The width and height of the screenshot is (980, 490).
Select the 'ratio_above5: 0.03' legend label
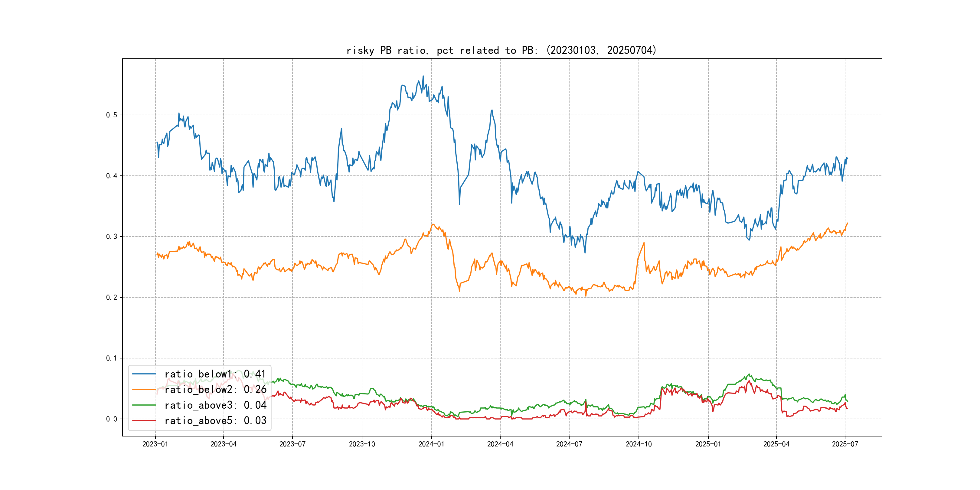[x=215, y=420]
